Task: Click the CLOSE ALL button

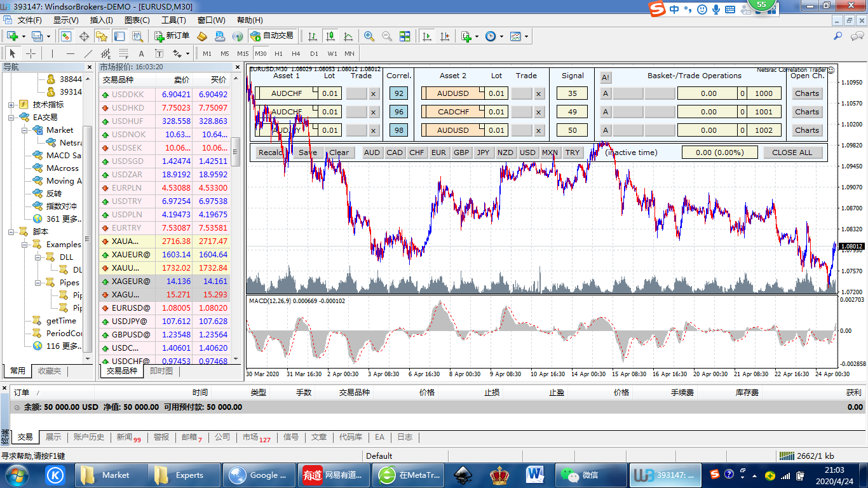Action: coord(792,152)
